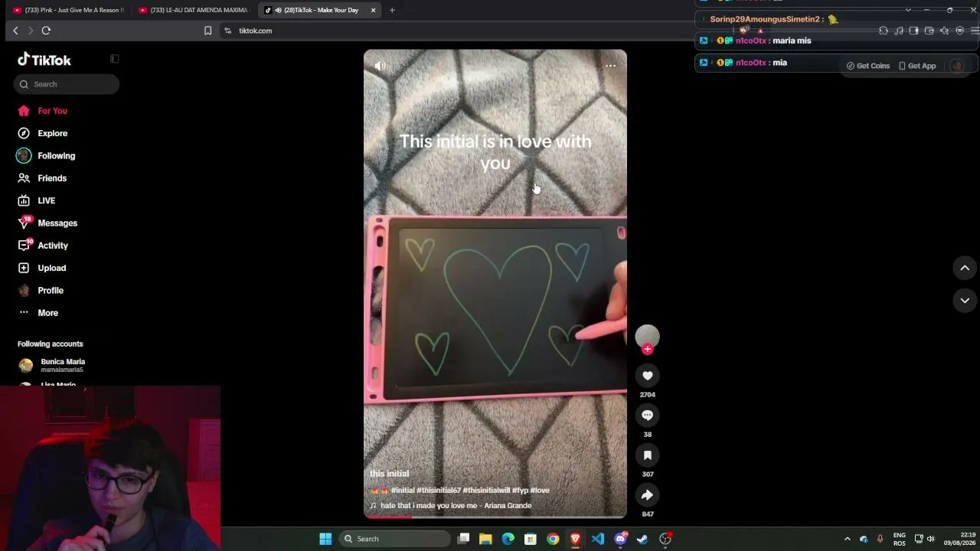
Task: Like the video with the heart icon
Action: coord(648,376)
